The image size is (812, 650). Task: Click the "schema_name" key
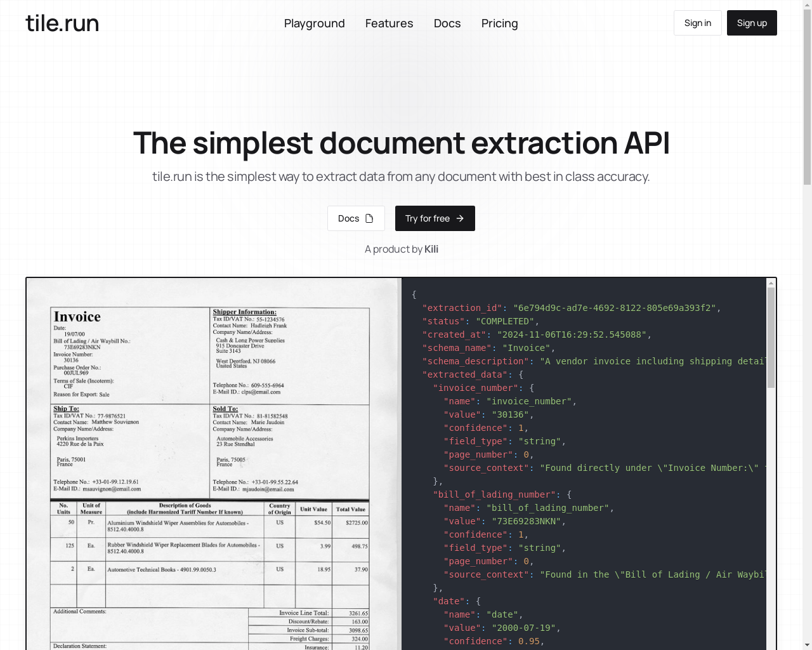(457, 348)
